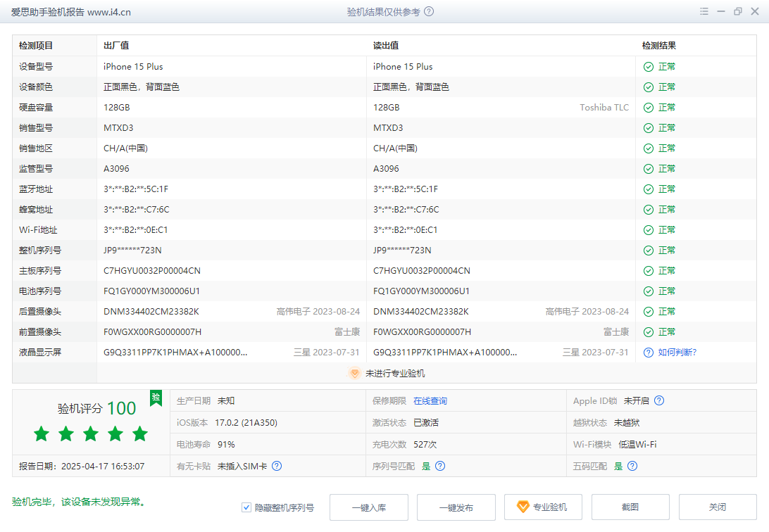Click green check icon in Wi-Fi地址 row

coord(649,230)
